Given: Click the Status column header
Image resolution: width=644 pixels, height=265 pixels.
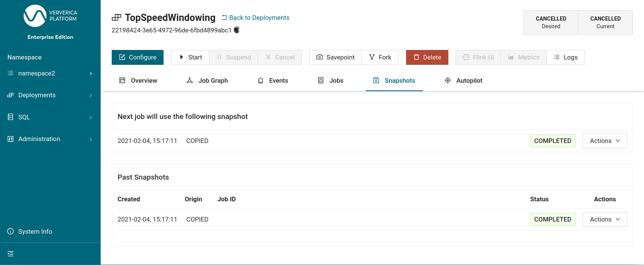Looking at the screenshot, I should pyautogui.click(x=540, y=199).
